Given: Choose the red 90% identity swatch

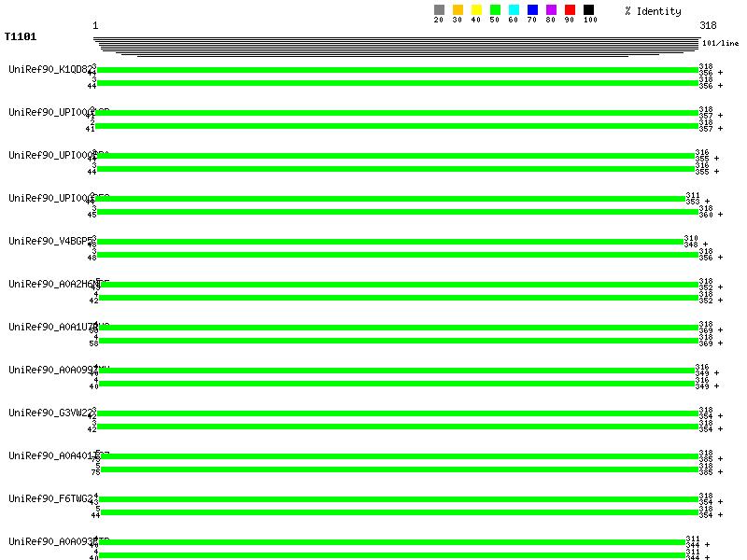Looking at the screenshot, I should point(570,10).
